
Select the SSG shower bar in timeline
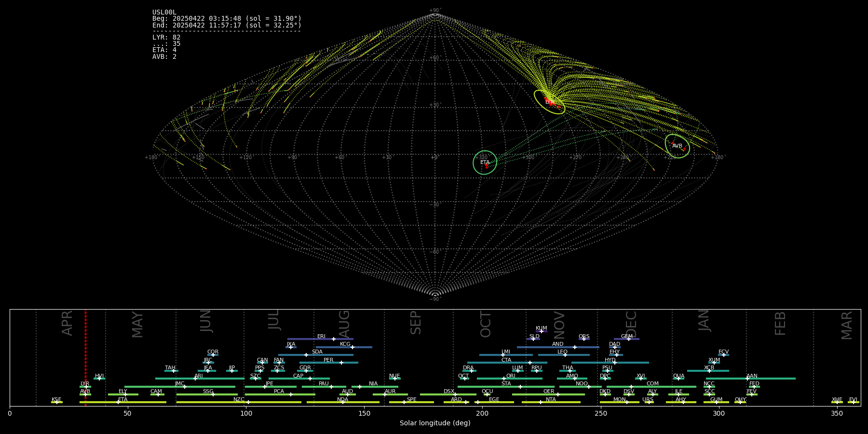coord(207,394)
